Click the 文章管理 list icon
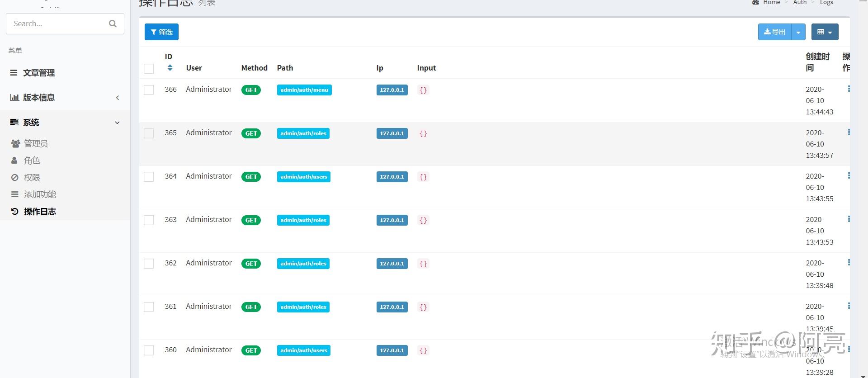868x378 pixels. (x=14, y=73)
